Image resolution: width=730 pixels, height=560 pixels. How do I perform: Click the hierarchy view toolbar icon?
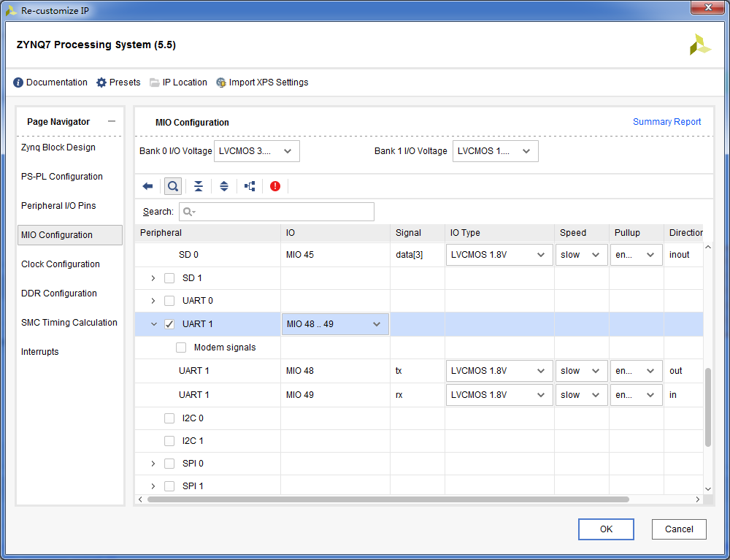[250, 187]
